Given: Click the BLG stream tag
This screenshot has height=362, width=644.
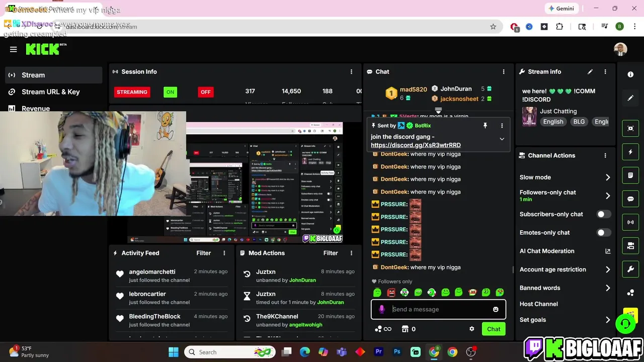Looking at the screenshot, I should pos(579,122).
